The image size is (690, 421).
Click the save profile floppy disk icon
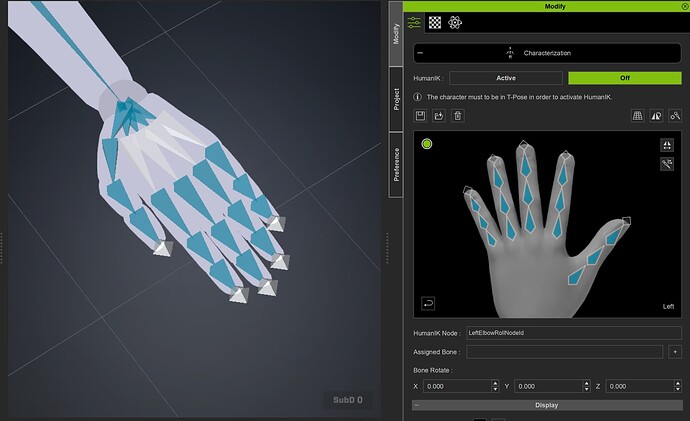click(x=421, y=116)
